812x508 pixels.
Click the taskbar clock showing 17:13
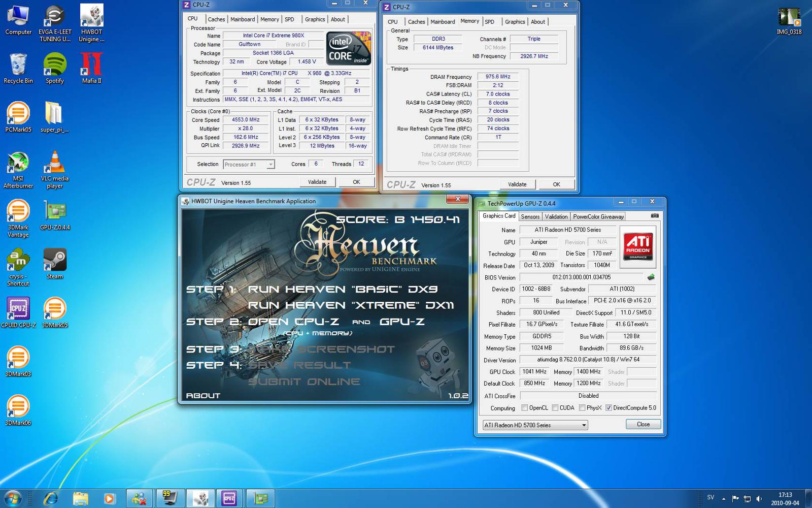click(x=785, y=498)
